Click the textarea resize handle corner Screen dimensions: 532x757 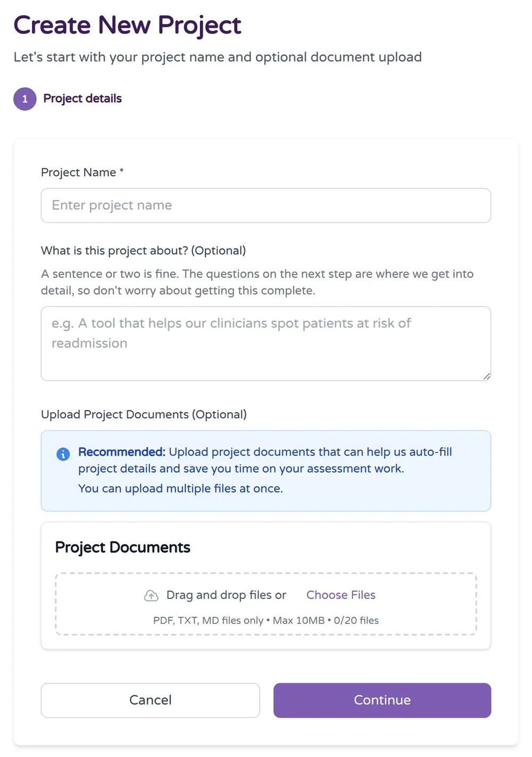486,376
